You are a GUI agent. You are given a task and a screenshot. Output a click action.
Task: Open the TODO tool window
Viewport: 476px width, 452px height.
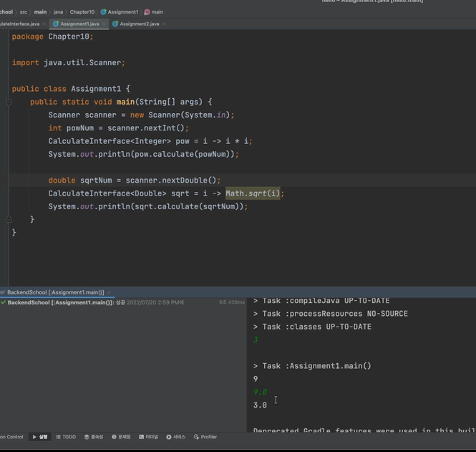coord(66,437)
